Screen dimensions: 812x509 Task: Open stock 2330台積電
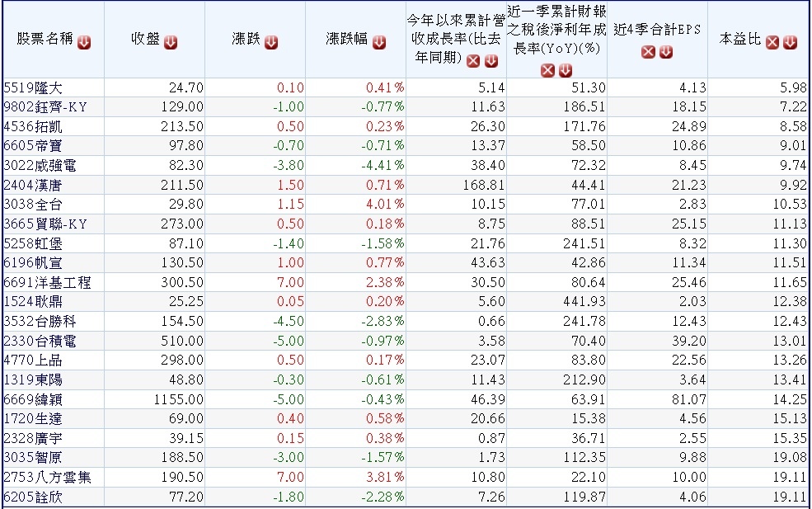(40, 341)
